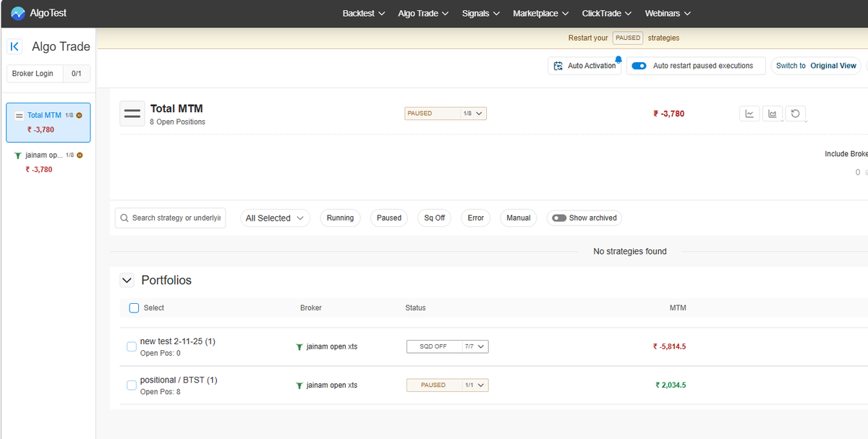Image resolution: width=868 pixels, height=439 pixels.
Task: Open the Total MTM PAUSED 1/8 dropdown
Action: (446, 114)
